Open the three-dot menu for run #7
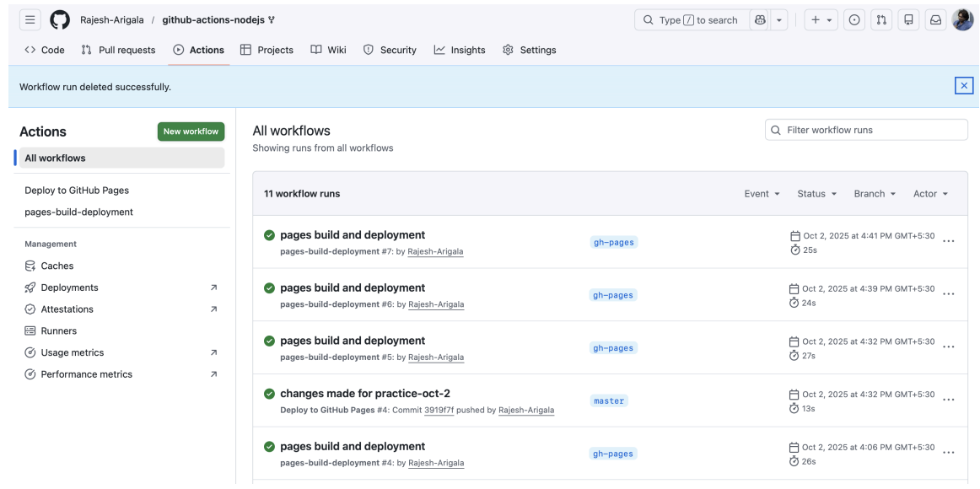The width and height of the screenshot is (980, 489). click(948, 242)
